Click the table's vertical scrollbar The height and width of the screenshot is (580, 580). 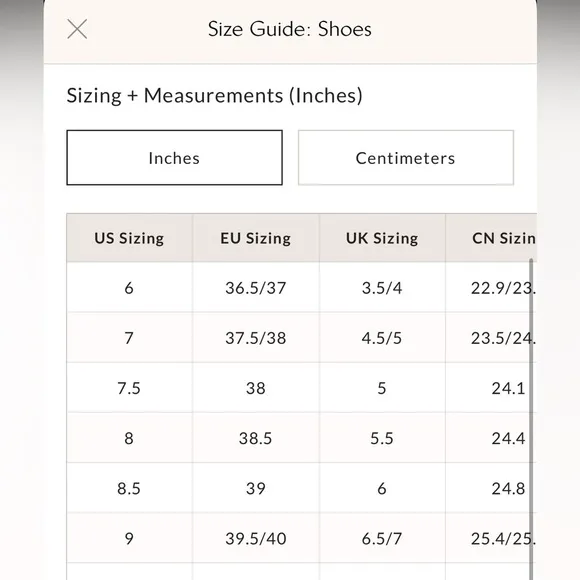click(531, 418)
